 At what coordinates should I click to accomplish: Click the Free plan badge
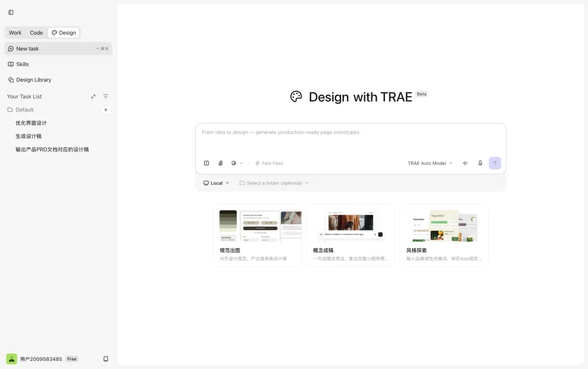pos(72,359)
